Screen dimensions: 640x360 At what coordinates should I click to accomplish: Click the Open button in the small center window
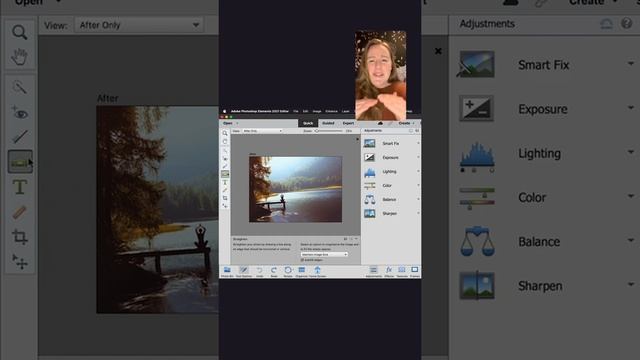(x=228, y=123)
